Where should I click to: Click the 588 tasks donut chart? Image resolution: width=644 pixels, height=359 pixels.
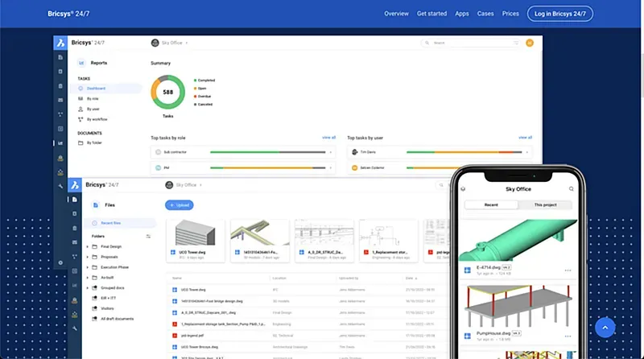[167, 92]
